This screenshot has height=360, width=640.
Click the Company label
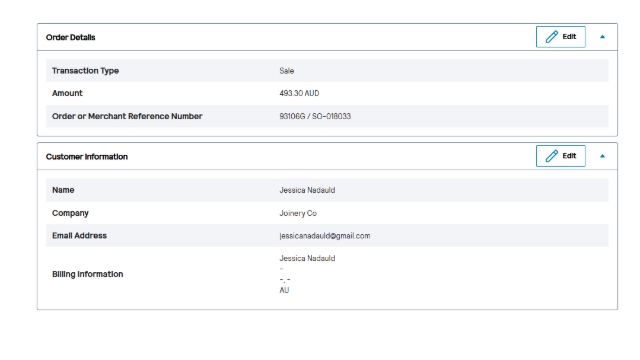(x=70, y=213)
